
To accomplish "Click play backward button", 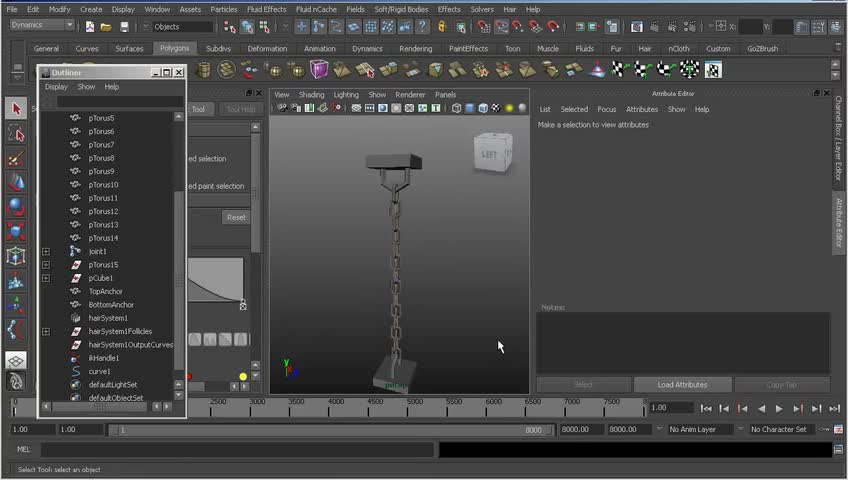I will [x=761, y=409].
